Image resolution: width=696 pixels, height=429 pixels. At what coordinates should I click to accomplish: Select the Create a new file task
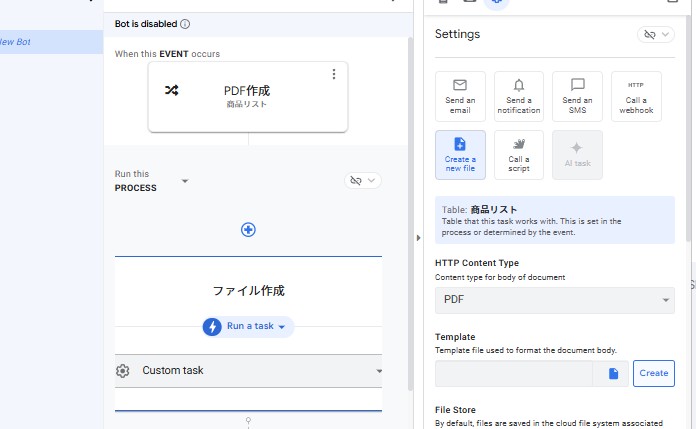[x=460, y=155]
